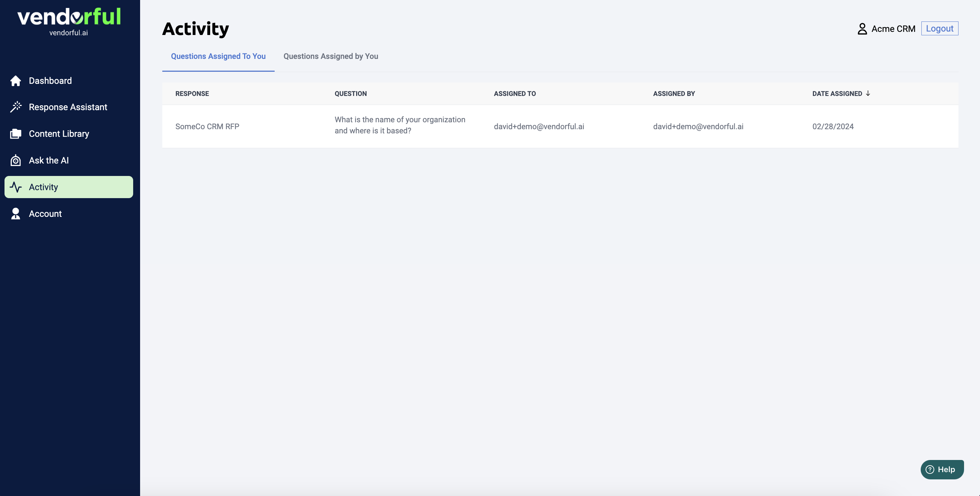Select Questions Assigned To You tab
Image resolution: width=980 pixels, height=496 pixels.
(x=218, y=56)
